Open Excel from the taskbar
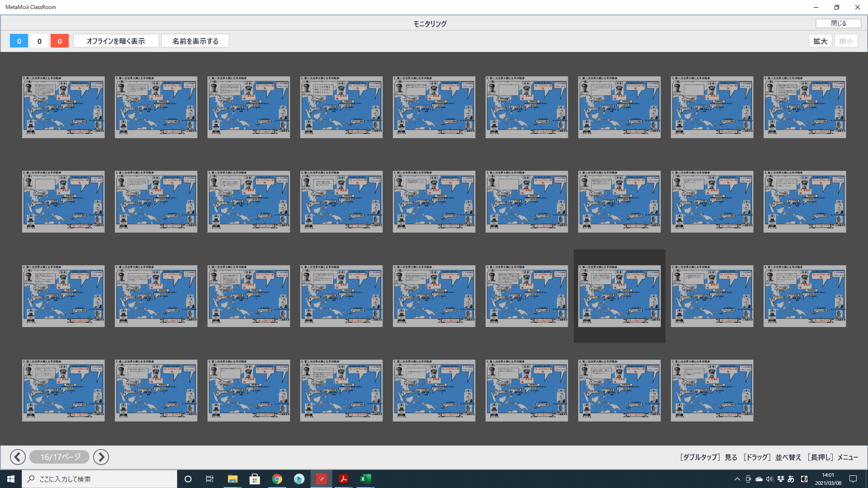This screenshot has width=868, height=488. (365, 479)
